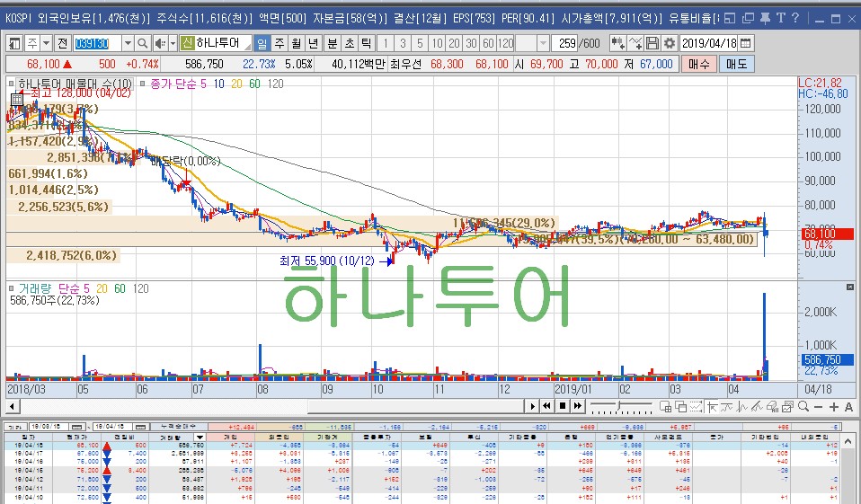Open the 주 market type dropdown
The width and height of the screenshot is (861, 504).
[47, 43]
